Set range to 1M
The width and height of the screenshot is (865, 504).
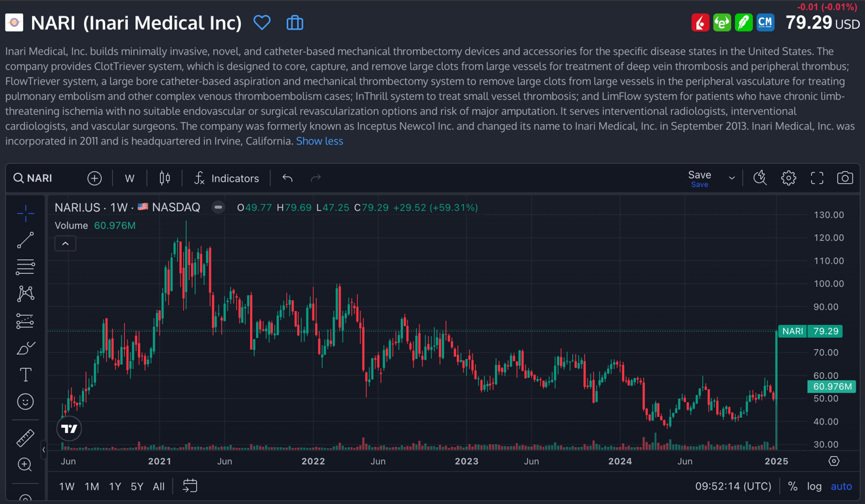92,486
